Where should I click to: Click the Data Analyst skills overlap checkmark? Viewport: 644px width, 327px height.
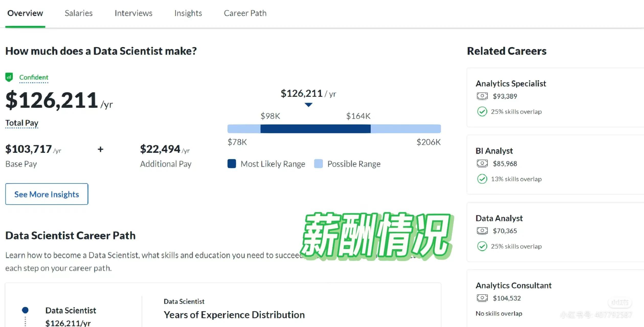[482, 246]
